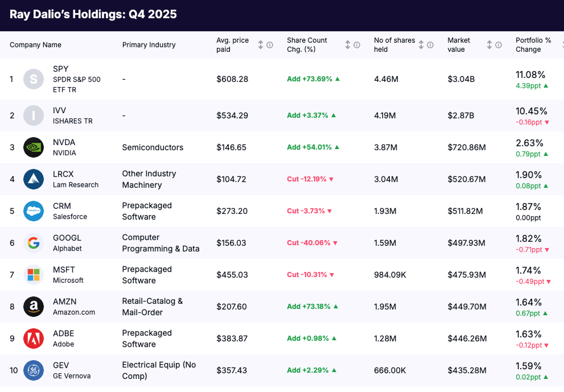Click the GE Vernova logo icon

33,370
